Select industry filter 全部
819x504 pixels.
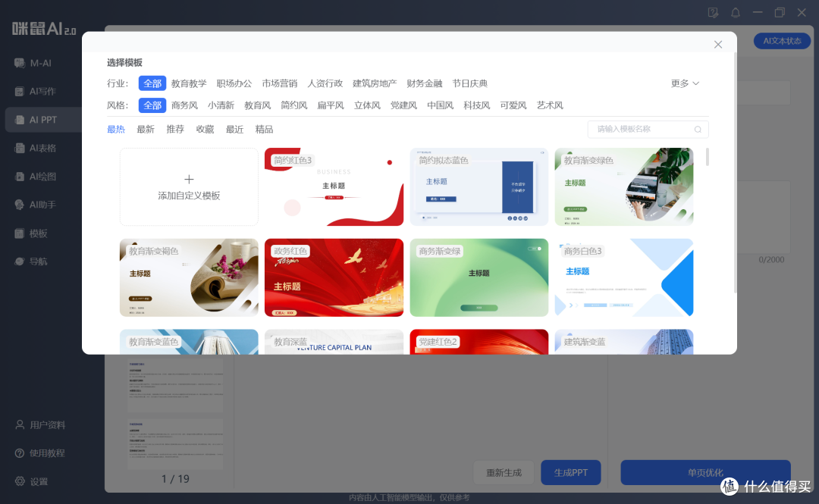152,83
